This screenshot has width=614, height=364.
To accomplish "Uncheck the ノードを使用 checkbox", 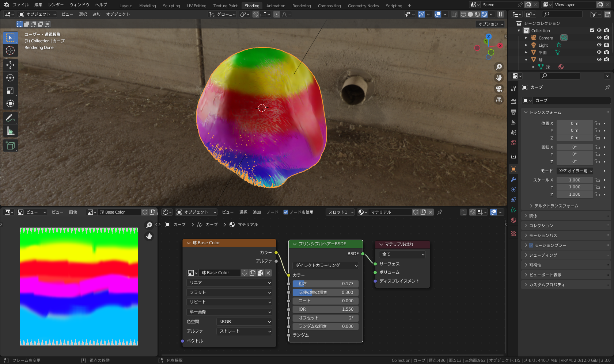I will click(x=286, y=212).
